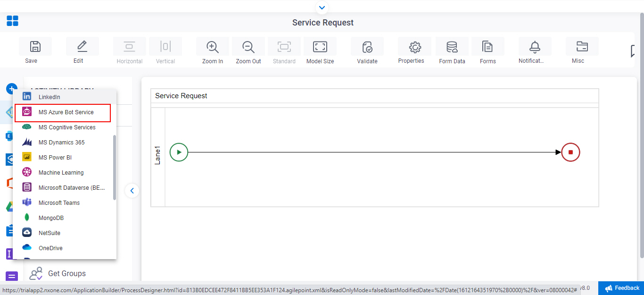This screenshot has width=644, height=295.
Task: Click the blue plus add icon
Action: (11, 88)
